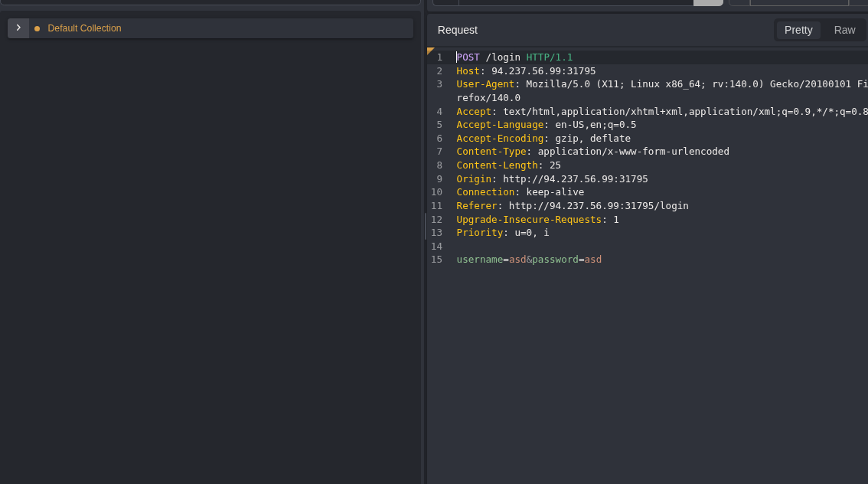Screen dimensions: 868x484
Task: Switch to the Pretty view tab
Action: point(798,30)
